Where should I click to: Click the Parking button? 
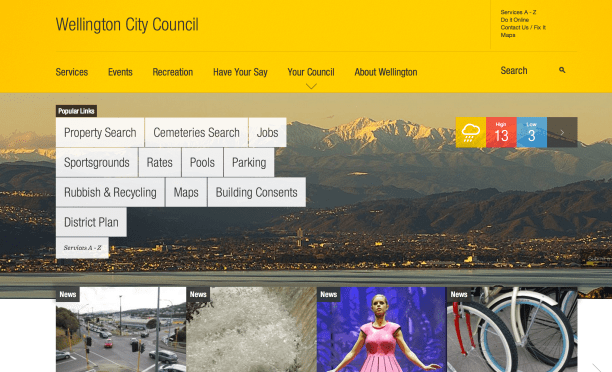249,162
